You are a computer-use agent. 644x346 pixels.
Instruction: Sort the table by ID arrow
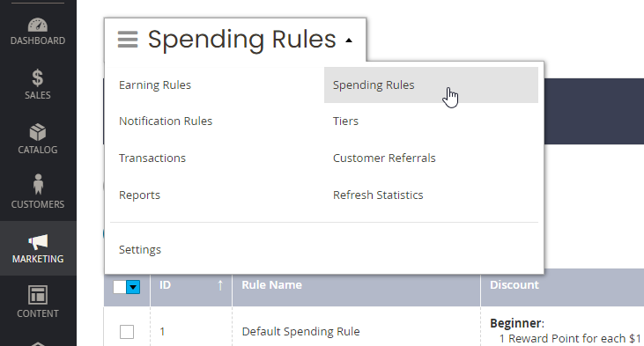point(220,285)
